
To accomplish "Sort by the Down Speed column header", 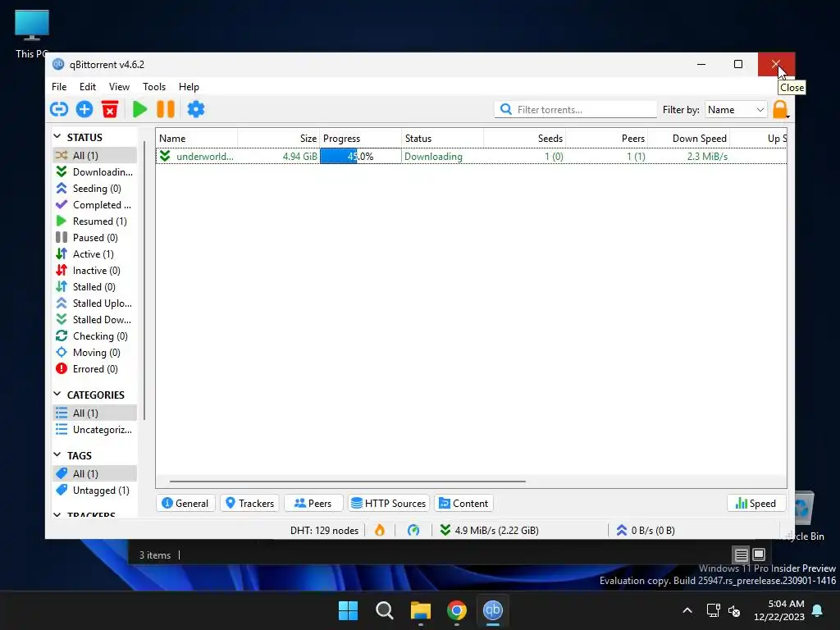I will [x=689, y=138].
